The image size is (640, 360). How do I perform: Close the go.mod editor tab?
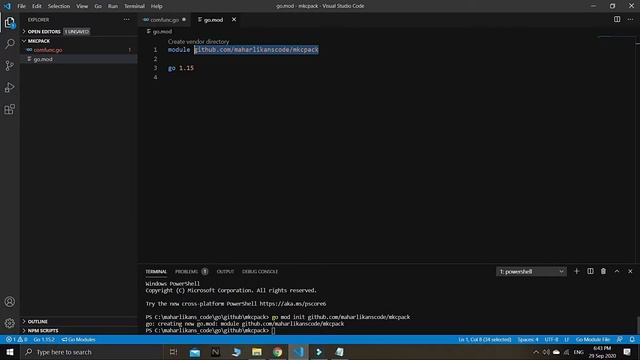234,20
